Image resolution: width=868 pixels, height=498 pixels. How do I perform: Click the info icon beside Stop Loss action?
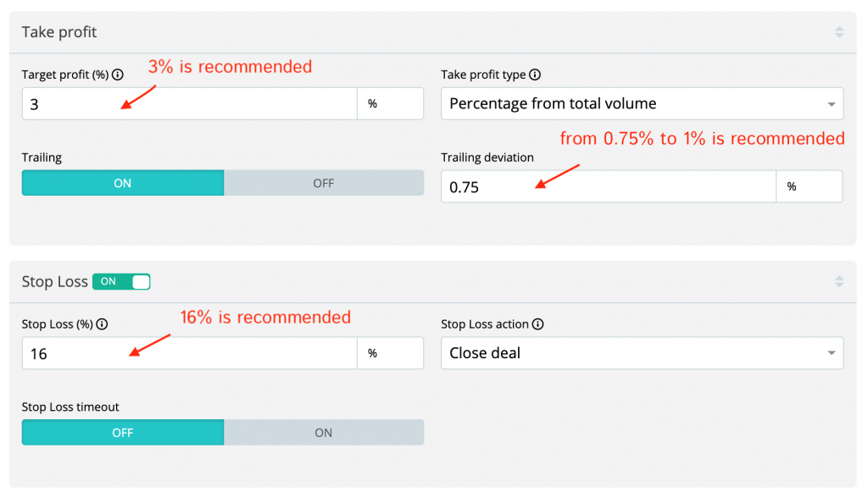537,324
